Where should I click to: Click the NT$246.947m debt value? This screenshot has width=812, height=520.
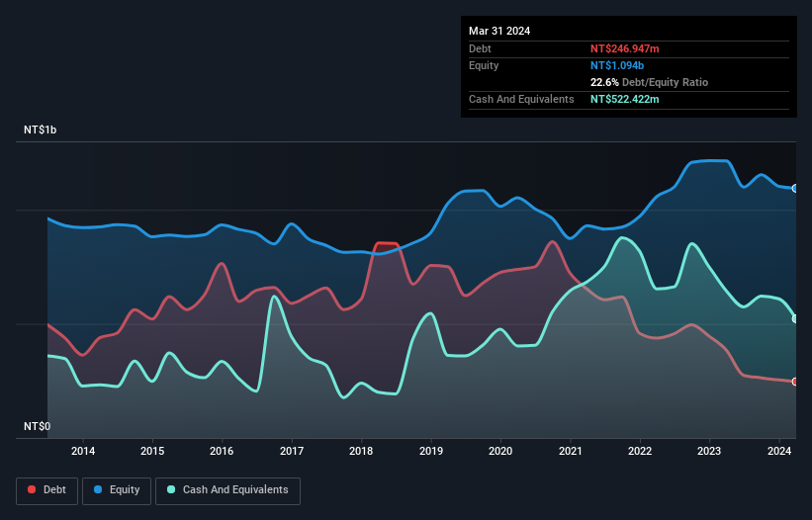(x=624, y=48)
